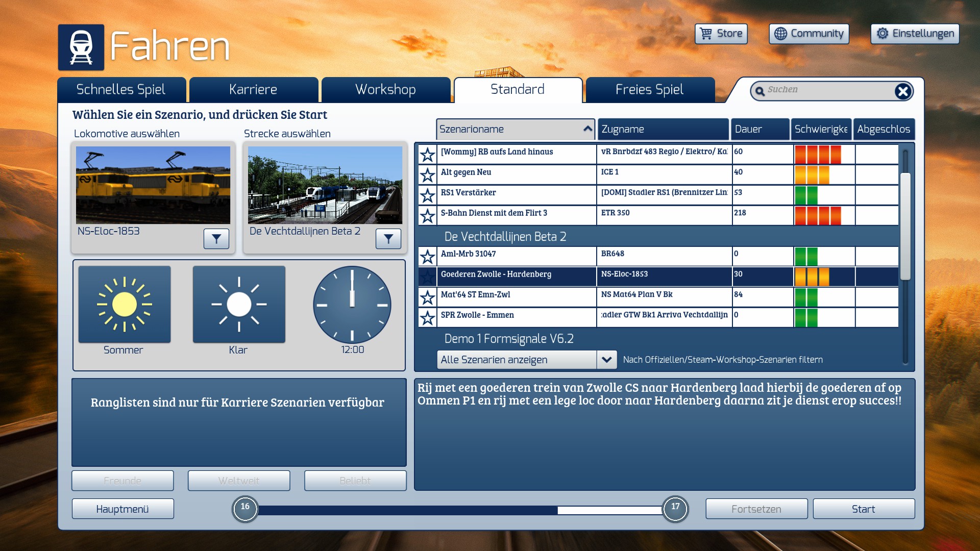Click the Weltweit leaderboard button
This screenshot has width=980, height=551.
239,481
